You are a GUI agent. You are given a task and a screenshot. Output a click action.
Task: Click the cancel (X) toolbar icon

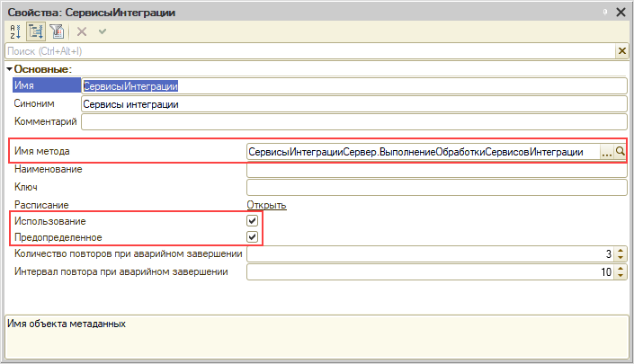click(x=82, y=31)
